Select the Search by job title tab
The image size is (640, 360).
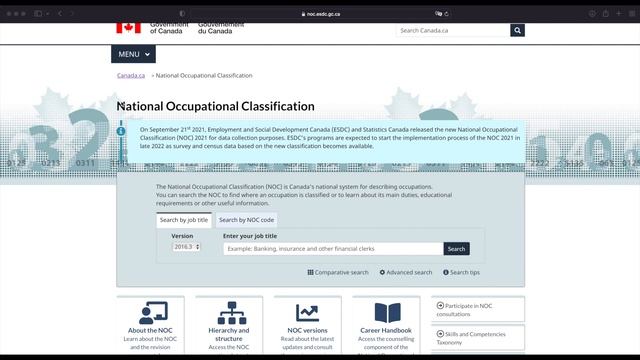pos(184,220)
